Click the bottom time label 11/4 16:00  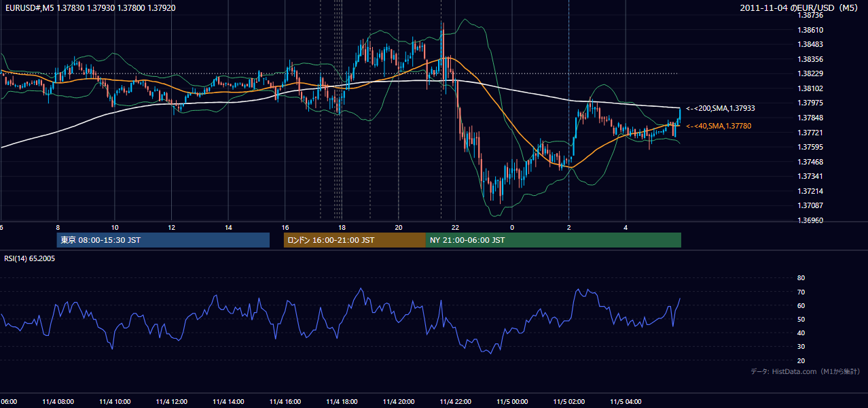click(285, 401)
